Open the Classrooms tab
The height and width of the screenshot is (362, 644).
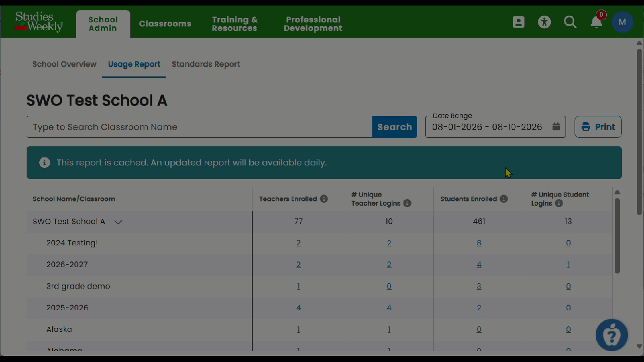click(x=165, y=24)
